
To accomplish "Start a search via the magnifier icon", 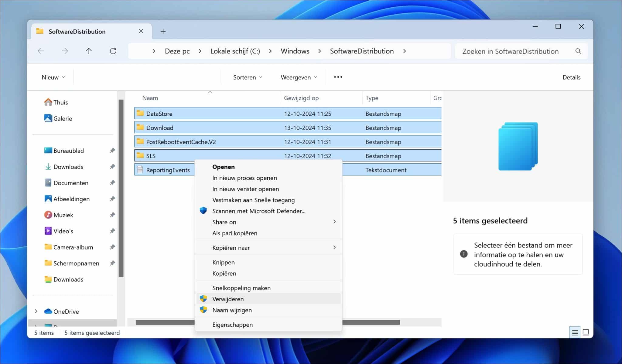I will tap(578, 51).
